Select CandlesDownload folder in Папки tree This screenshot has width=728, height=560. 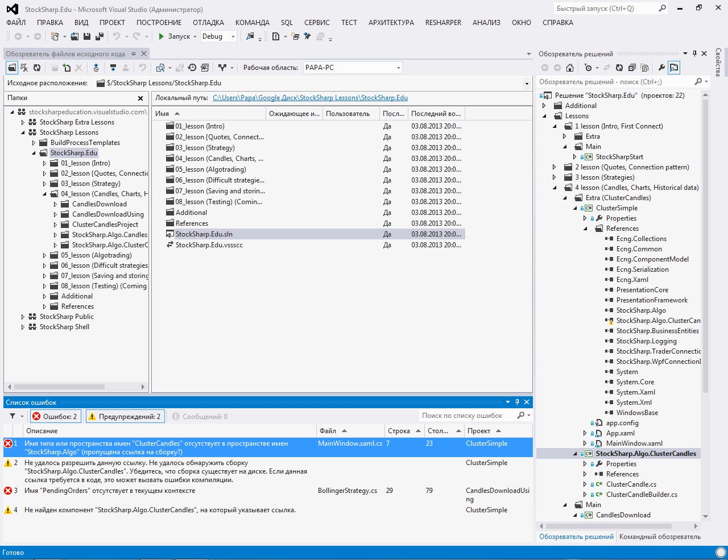(100, 204)
